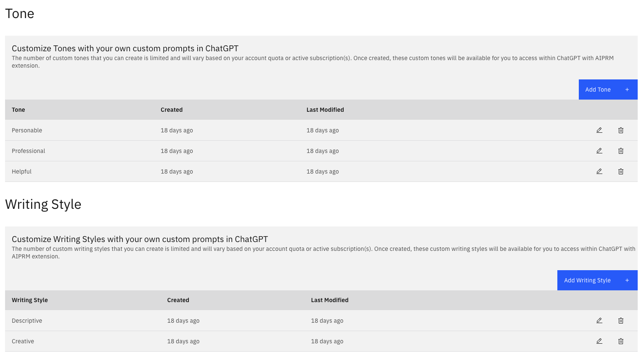Edit the Helpful tone
This screenshot has height=358, width=644.
click(x=599, y=171)
